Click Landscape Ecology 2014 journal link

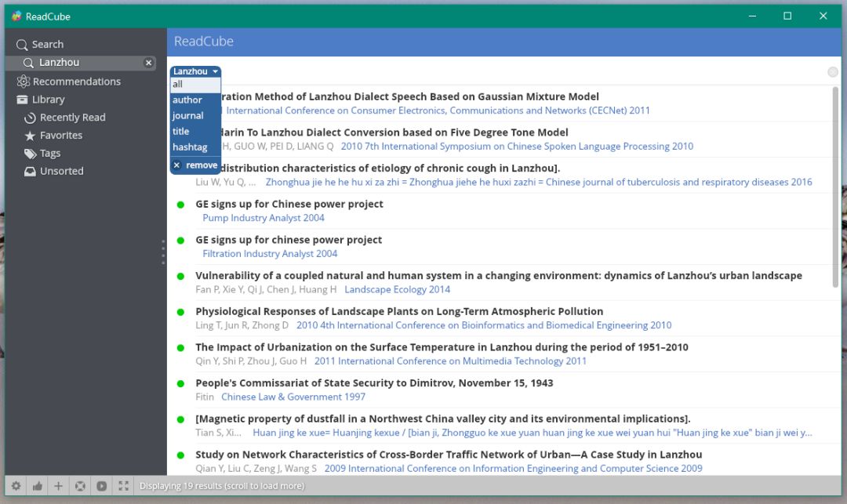click(398, 290)
